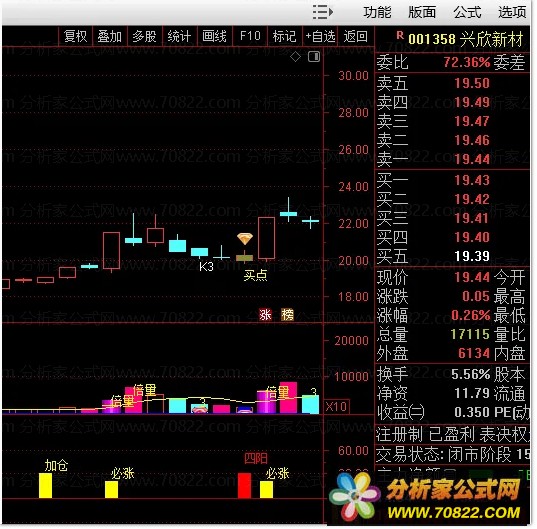This screenshot has width=537, height=529.
Task: Click 总量 value 17115
Action: click(470, 334)
